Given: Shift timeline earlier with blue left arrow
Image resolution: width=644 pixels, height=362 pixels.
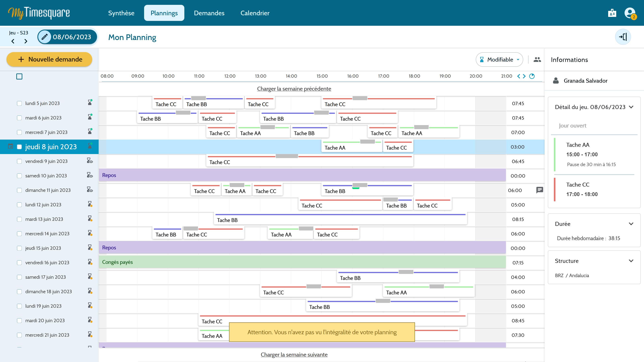Looking at the screenshot, I should click(x=518, y=76).
